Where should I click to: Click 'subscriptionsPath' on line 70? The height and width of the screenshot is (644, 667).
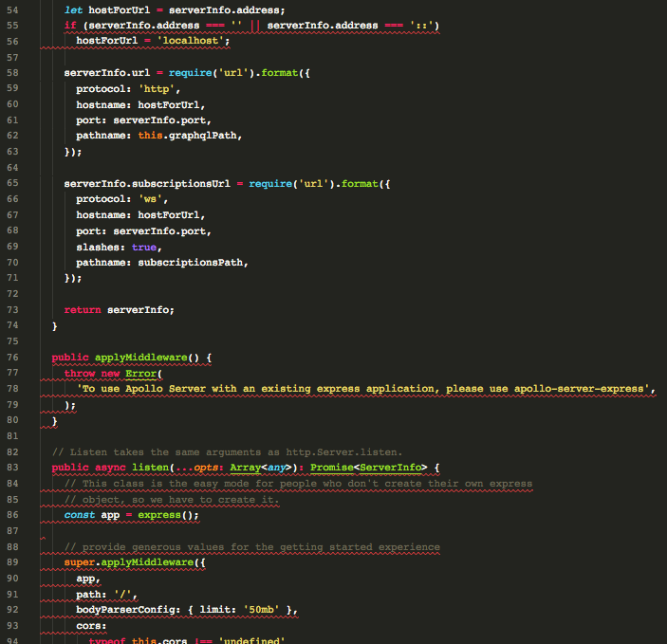[x=190, y=263]
